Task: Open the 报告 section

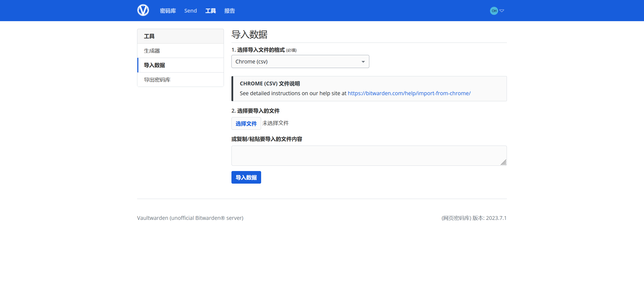Action: coord(229,11)
